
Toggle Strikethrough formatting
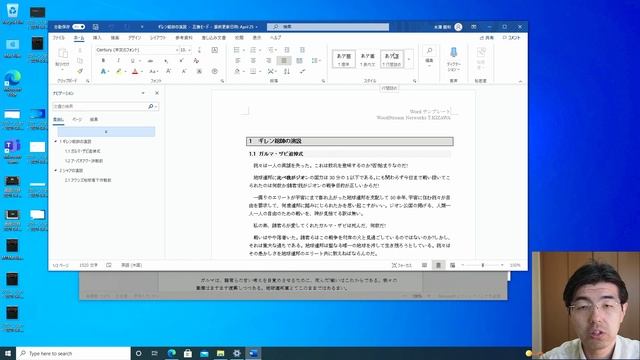(151, 60)
